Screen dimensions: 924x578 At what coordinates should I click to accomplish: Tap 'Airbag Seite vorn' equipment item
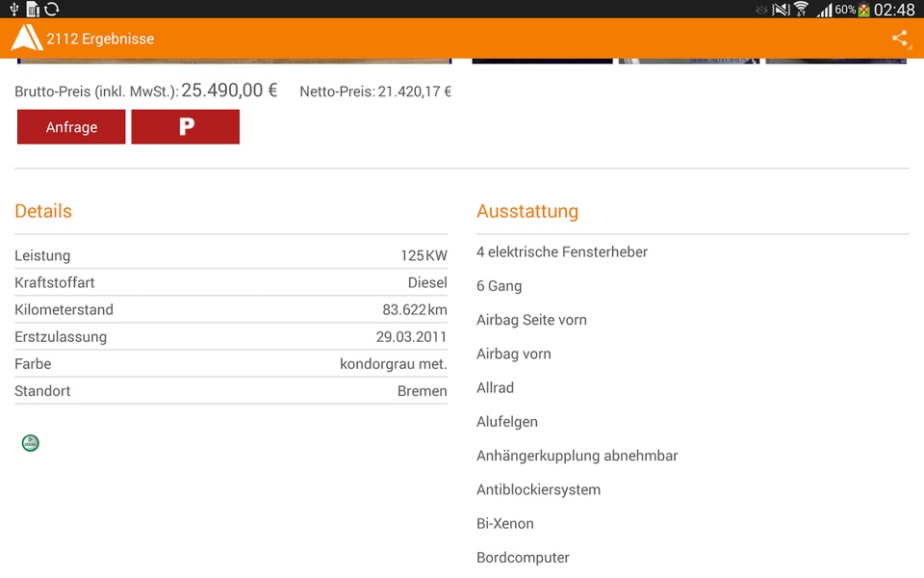[531, 320]
